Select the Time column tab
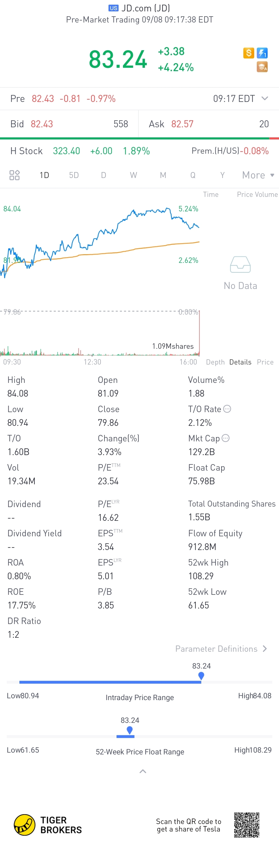 (x=211, y=194)
